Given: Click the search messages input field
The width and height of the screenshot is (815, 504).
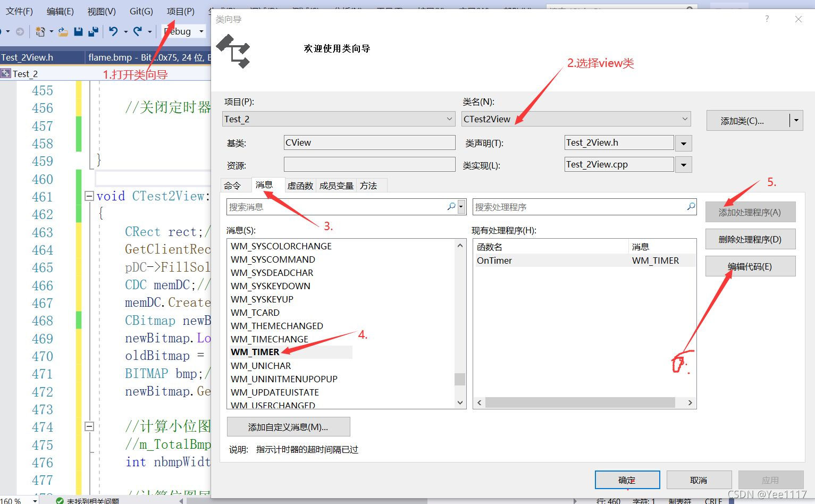Looking at the screenshot, I should click(x=337, y=207).
